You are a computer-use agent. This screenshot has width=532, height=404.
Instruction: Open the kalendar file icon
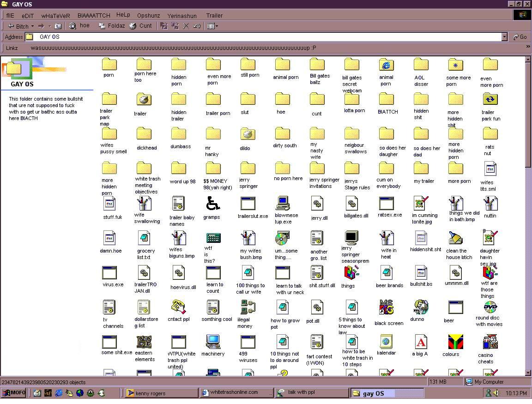tap(386, 342)
